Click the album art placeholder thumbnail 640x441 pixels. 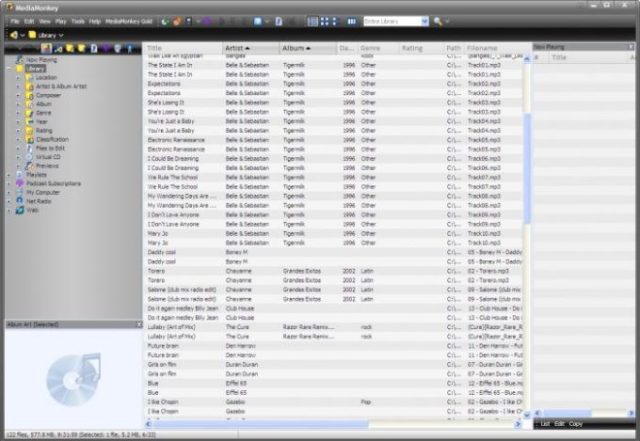pyautogui.click(x=73, y=380)
